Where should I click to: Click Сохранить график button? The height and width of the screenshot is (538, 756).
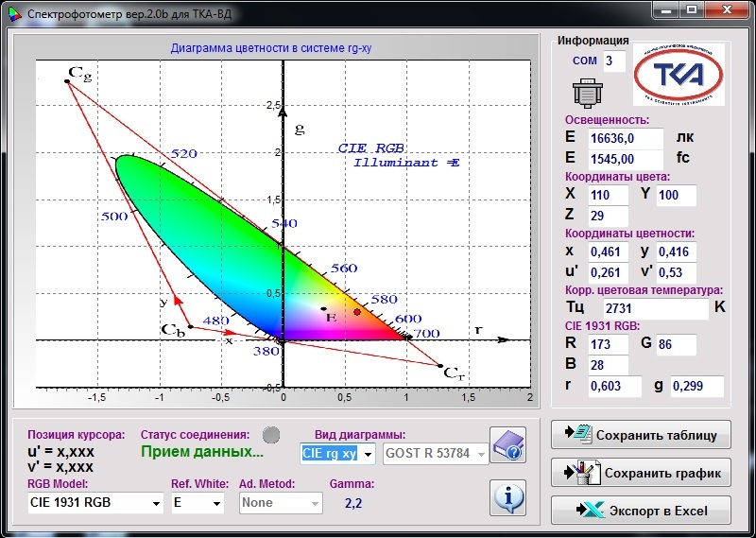[x=641, y=472]
